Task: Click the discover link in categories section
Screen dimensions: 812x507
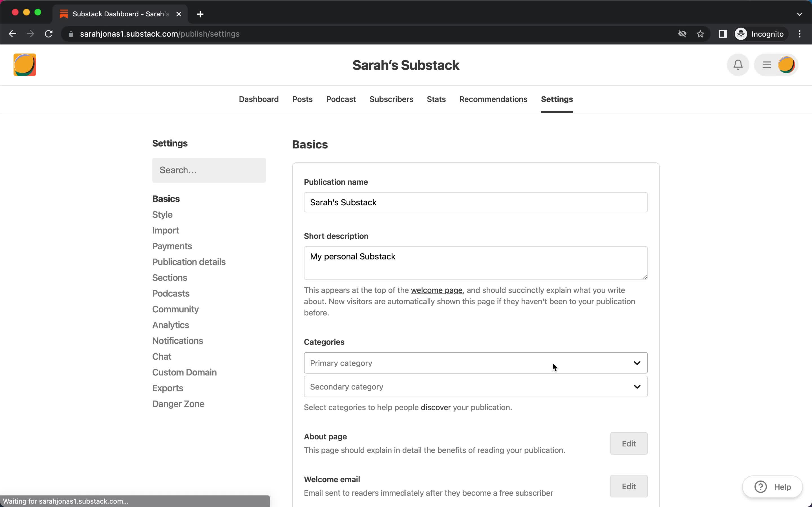Action: click(x=436, y=407)
